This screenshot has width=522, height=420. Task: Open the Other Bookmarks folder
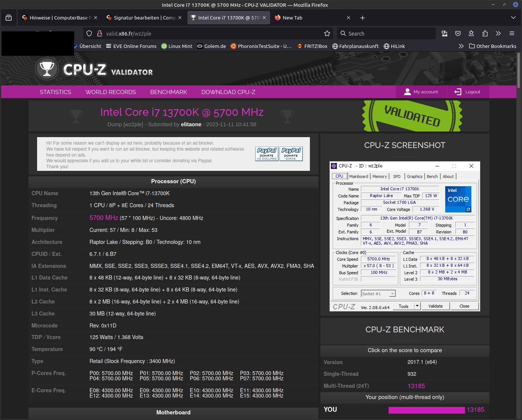492,46
